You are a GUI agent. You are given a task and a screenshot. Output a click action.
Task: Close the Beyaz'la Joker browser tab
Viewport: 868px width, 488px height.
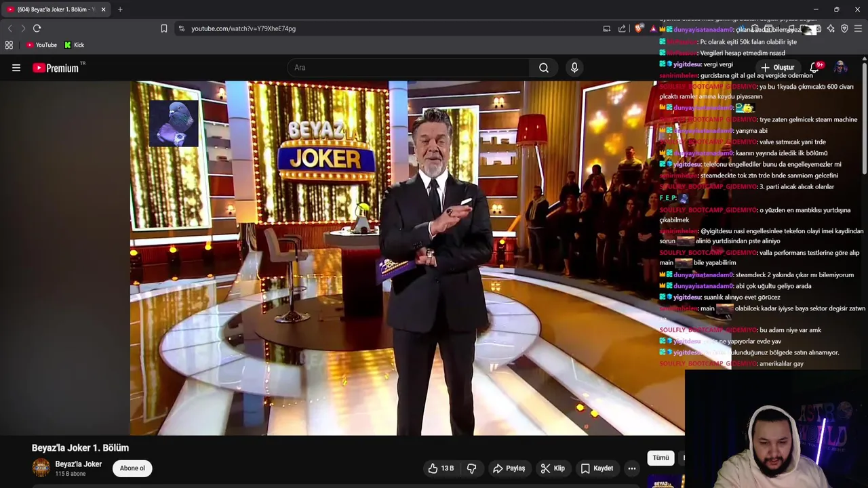click(103, 9)
